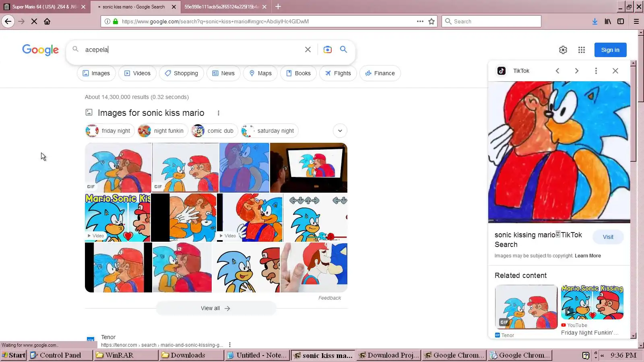Screen dimensions: 644x362
Task: Switch to the Finance search tab
Action: pyautogui.click(x=380, y=73)
